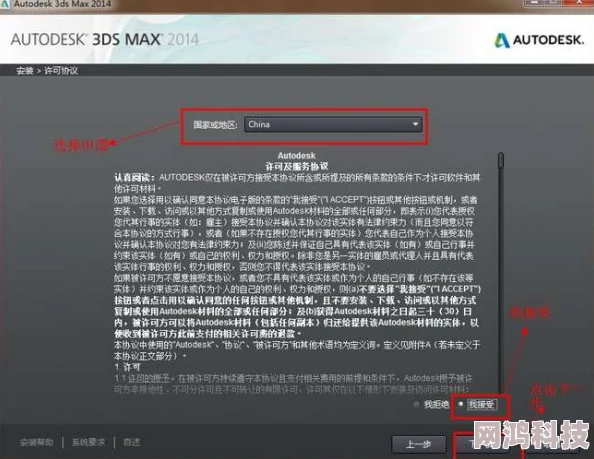Open the 自述 readme link
This screenshot has width=594, height=459.
(132, 442)
